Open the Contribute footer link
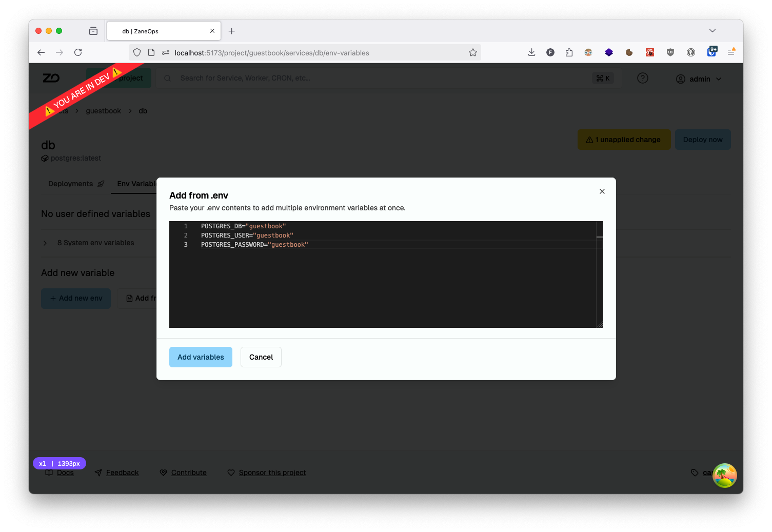 tap(183, 472)
